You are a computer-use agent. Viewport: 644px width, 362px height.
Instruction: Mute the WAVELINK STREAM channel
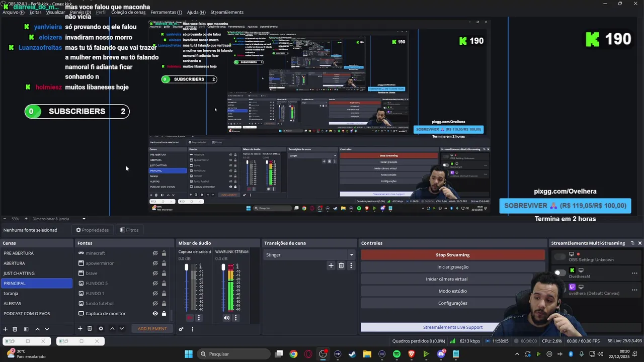pos(226,318)
